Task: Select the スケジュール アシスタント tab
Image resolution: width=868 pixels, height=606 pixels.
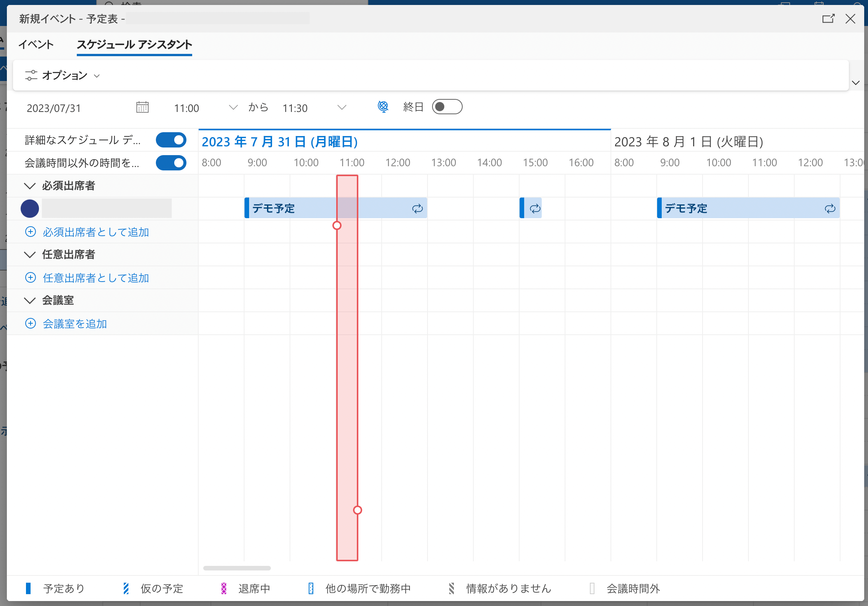Action: point(134,44)
